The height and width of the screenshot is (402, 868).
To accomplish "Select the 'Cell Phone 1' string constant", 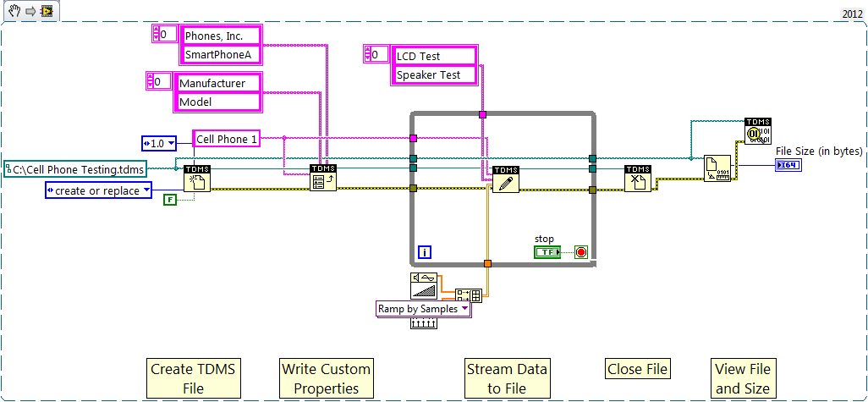I will click(225, 139).
